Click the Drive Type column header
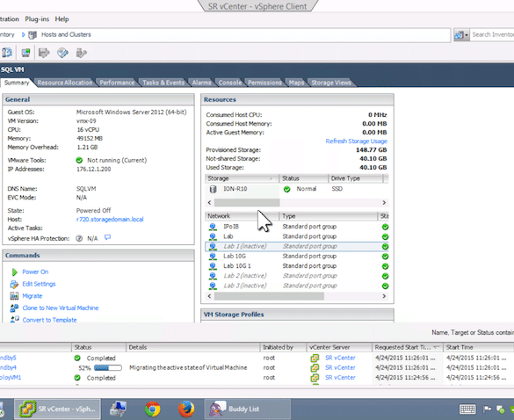 pyautogui.click(x=356, y=178)
